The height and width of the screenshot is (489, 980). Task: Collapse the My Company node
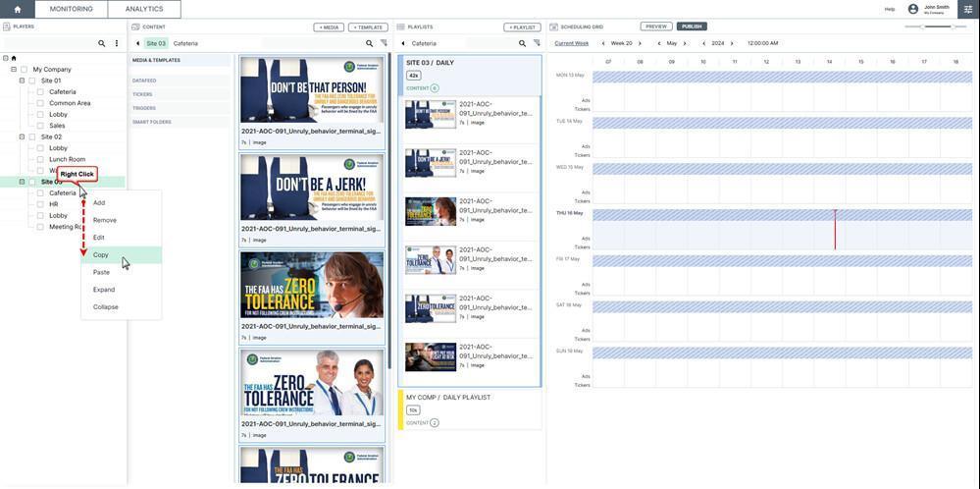(x=14, y=70)
